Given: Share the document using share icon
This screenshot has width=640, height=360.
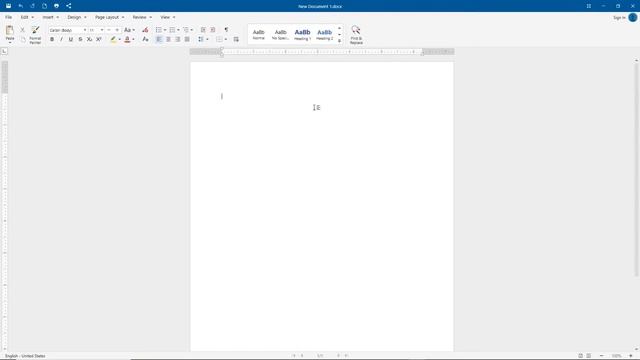Looking at the screenshot, I should coord(69,6).
